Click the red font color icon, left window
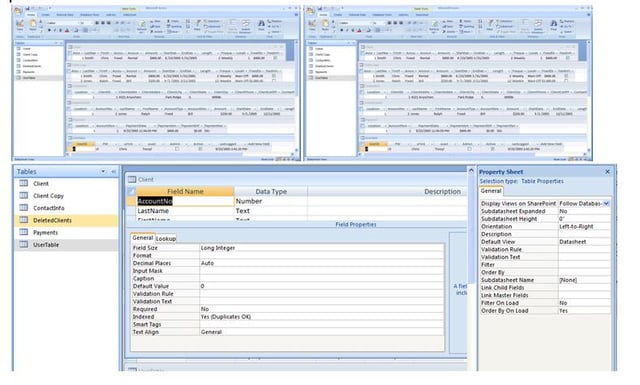 [67, 30]
